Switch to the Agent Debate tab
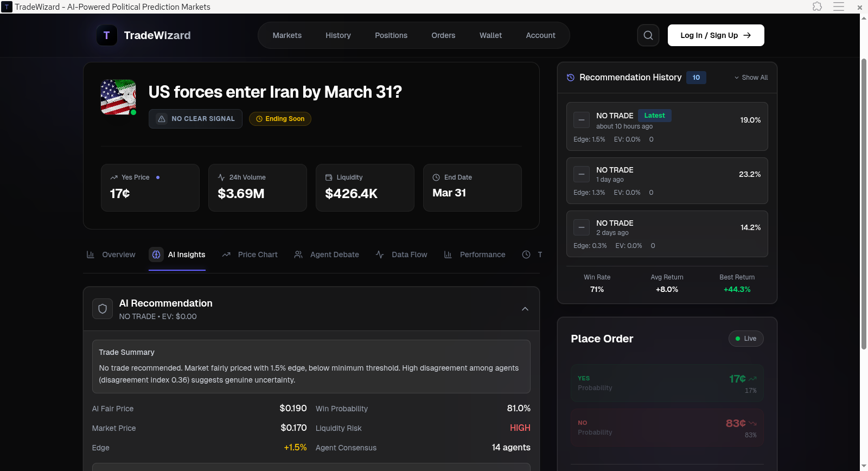 [x=327, y=254]
